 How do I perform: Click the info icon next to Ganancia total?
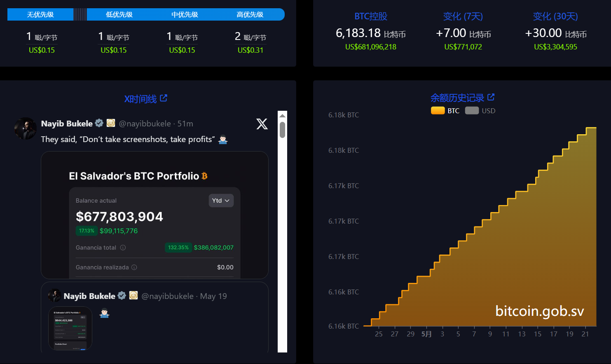[123, 247]
